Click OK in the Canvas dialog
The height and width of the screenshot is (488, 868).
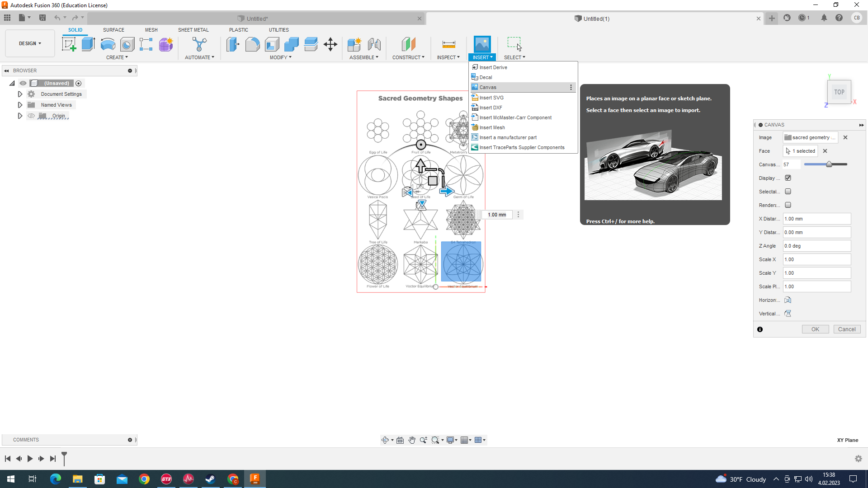pyautogui.click(x=815, y=329)
